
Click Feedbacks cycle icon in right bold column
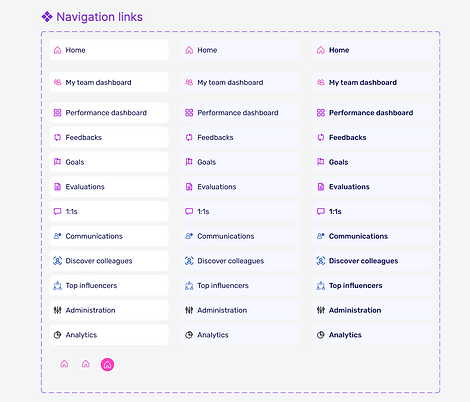pos(321,137)
